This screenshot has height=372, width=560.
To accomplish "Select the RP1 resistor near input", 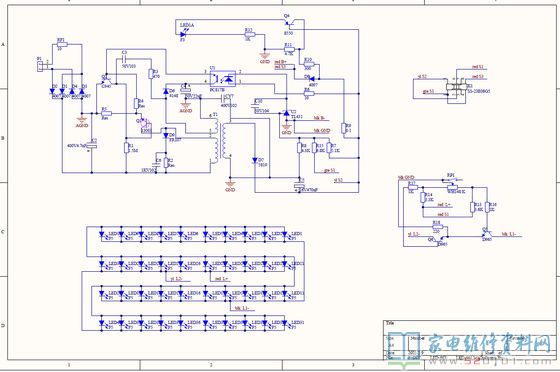I will 61,45.
